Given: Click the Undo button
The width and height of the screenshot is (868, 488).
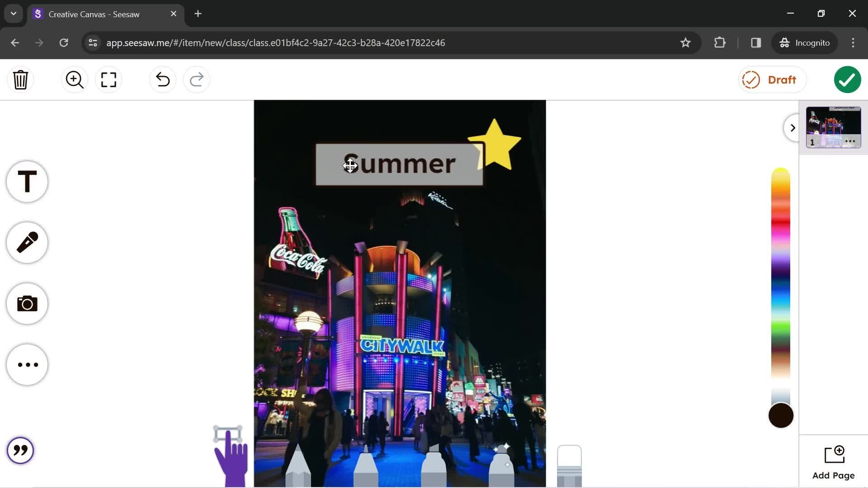Looking at the screenshot, I should point(163,79).
